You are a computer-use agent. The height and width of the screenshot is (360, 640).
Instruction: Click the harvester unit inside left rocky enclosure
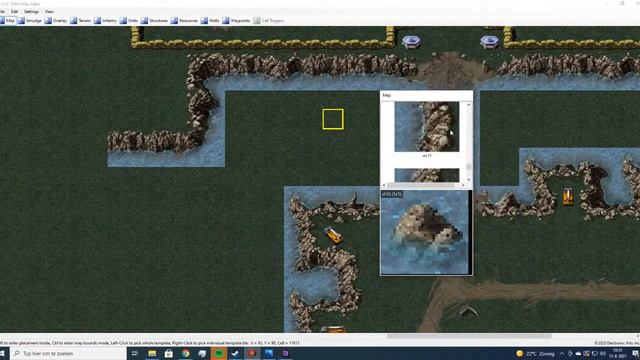[x=333, y=236]
